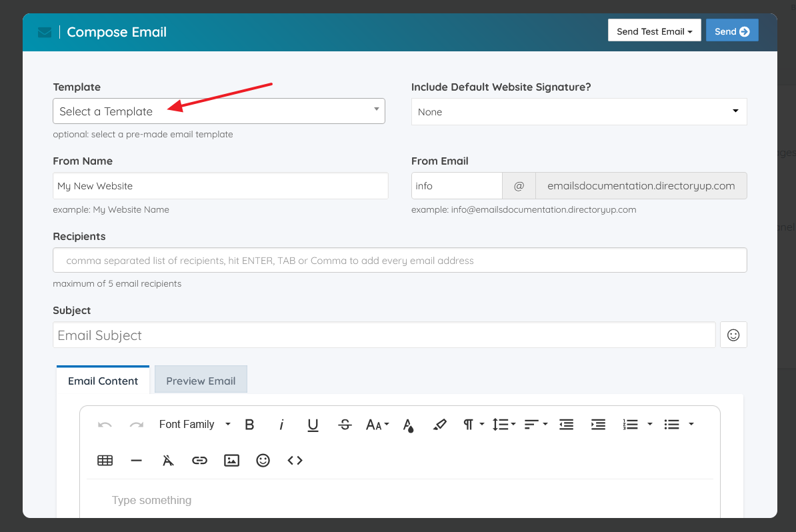This screenshot has width=796, height=532.
Task: Click the blue Send button
Action: [x=732, y=31]
